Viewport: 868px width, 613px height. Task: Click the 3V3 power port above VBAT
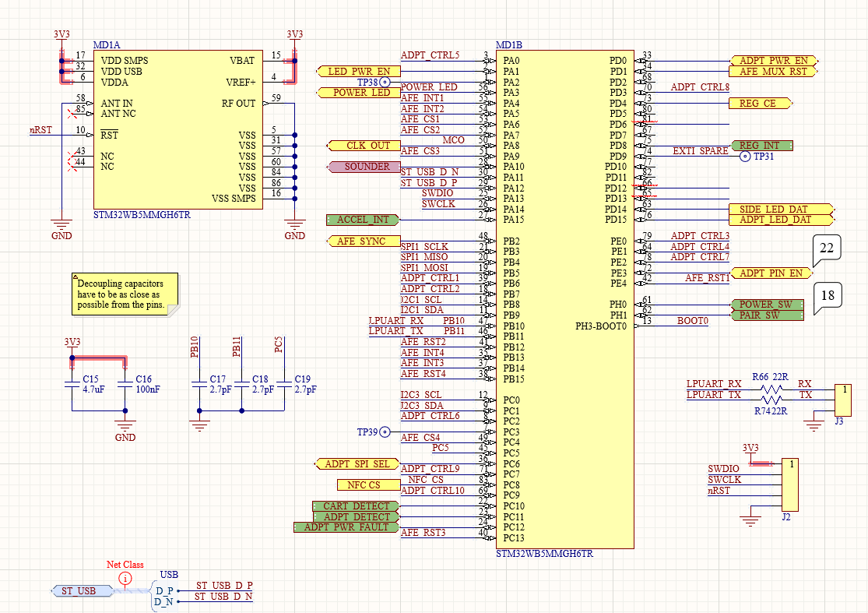[293, 34]
